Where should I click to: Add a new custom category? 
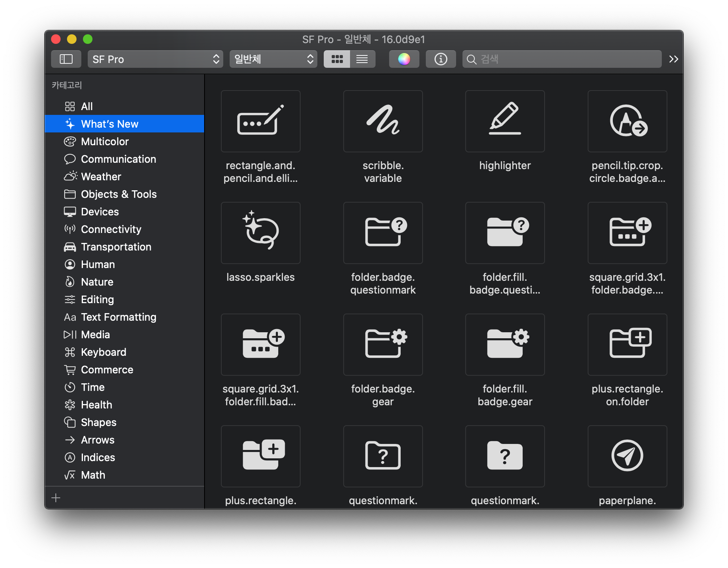[56, 498]
